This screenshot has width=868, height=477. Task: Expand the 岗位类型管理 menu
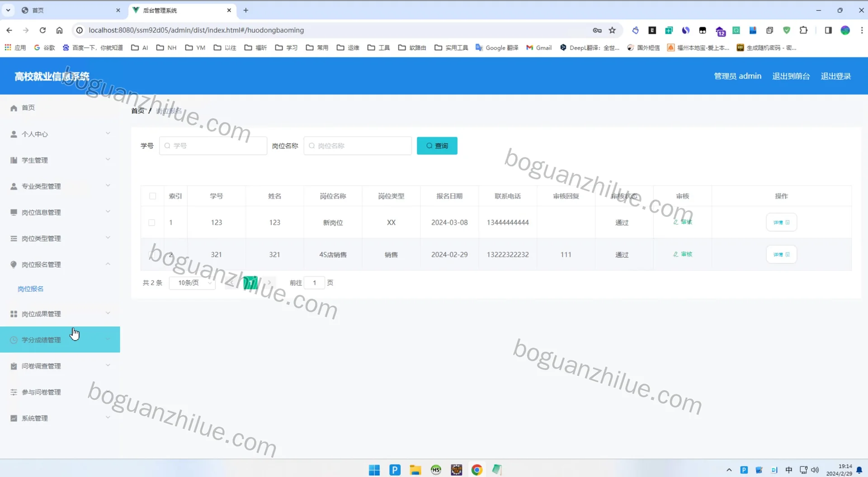60,238
